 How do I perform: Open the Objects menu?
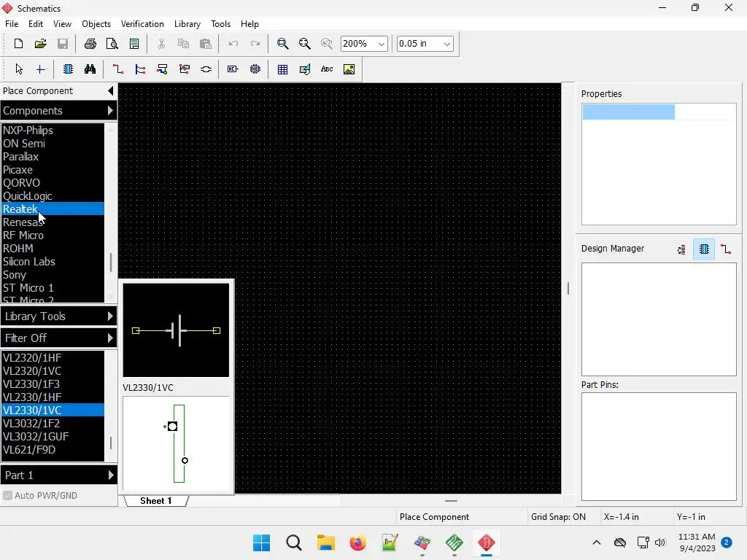tap(96, 24)
